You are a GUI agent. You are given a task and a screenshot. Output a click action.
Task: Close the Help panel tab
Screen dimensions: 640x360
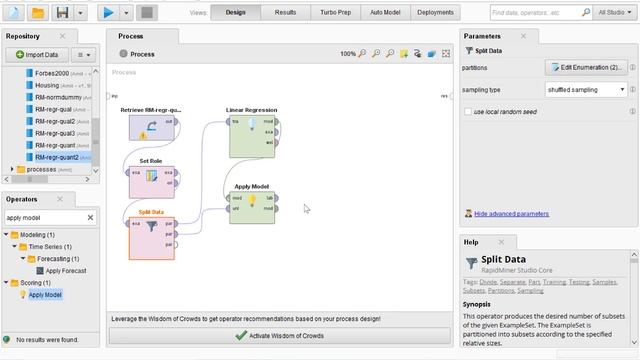pyautogui.click(x=501, y=242)
